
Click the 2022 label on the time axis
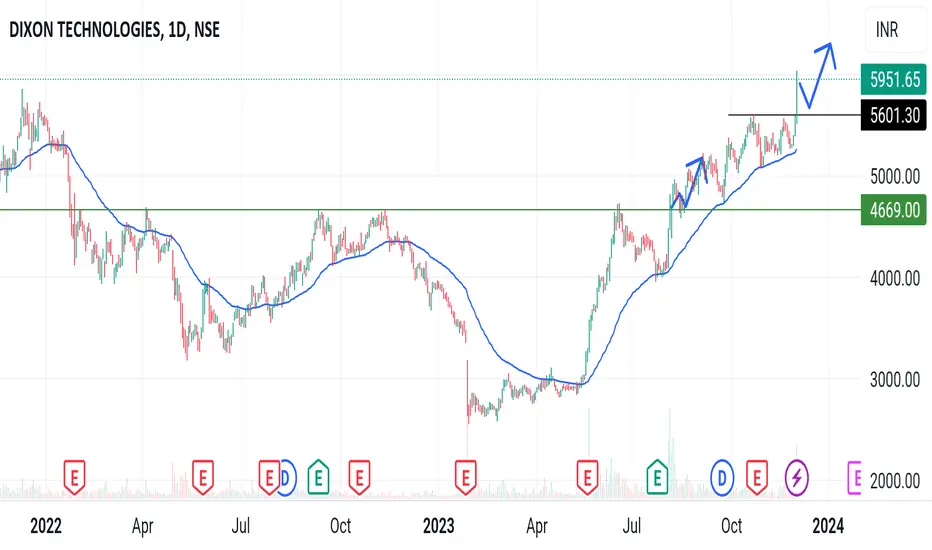[46, 526]
